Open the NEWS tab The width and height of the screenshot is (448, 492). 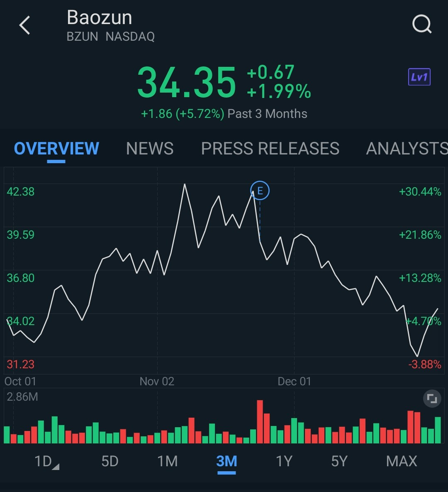point(150,148)
